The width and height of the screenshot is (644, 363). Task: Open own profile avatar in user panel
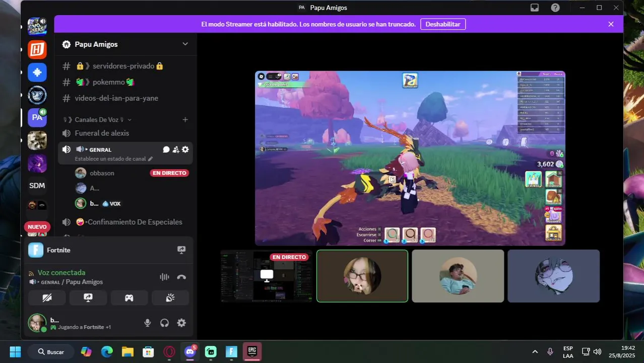tap(37, 323)
